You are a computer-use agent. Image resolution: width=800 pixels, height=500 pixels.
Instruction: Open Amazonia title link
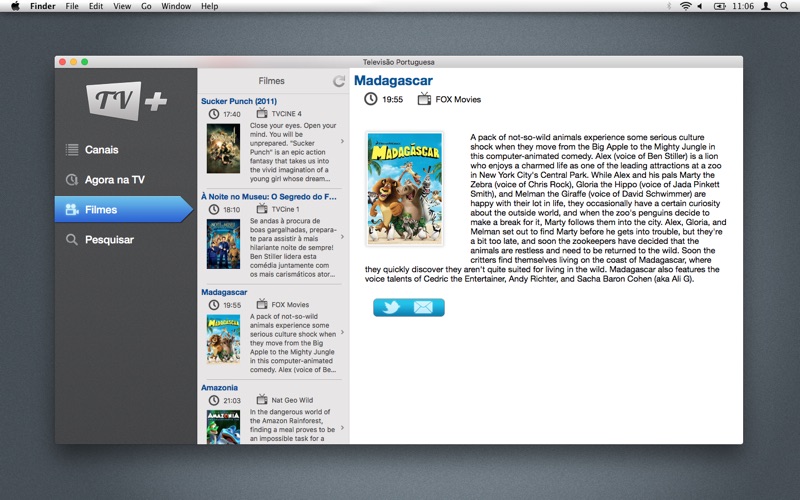coord(219,387)
